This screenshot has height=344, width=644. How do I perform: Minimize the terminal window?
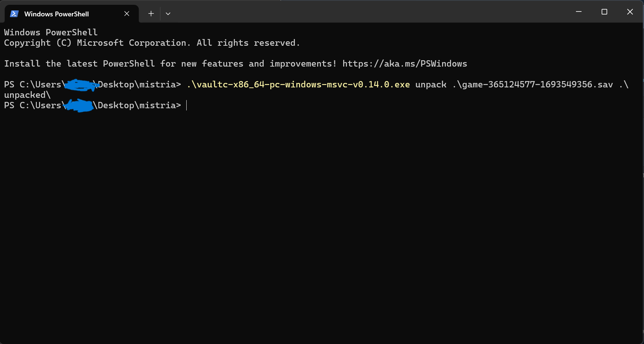579,12
